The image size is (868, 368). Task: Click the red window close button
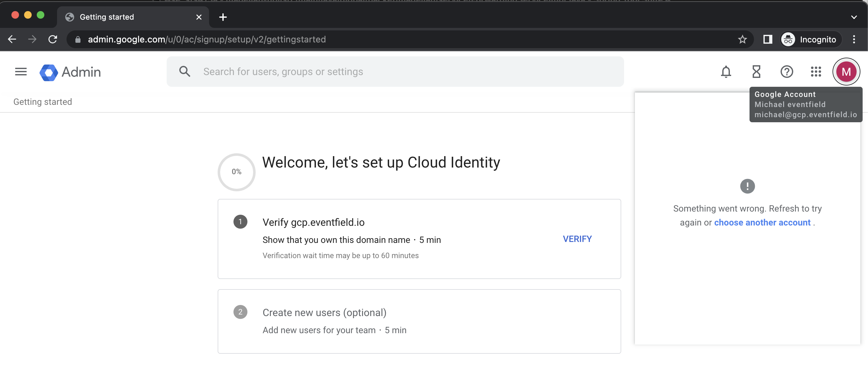(15, 15)
